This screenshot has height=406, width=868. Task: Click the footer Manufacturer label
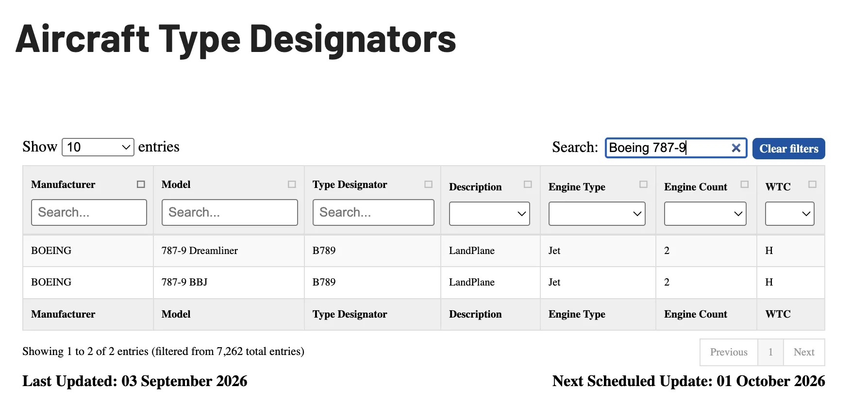tap(63, 314)
